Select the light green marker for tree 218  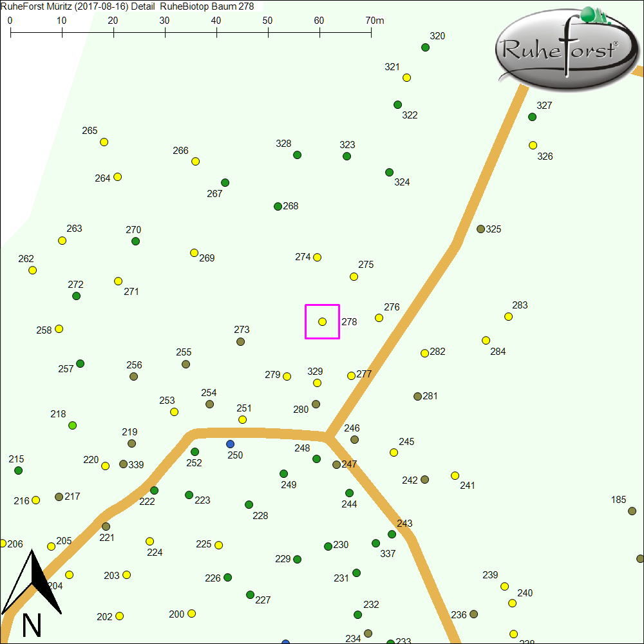tap(73, 426)
